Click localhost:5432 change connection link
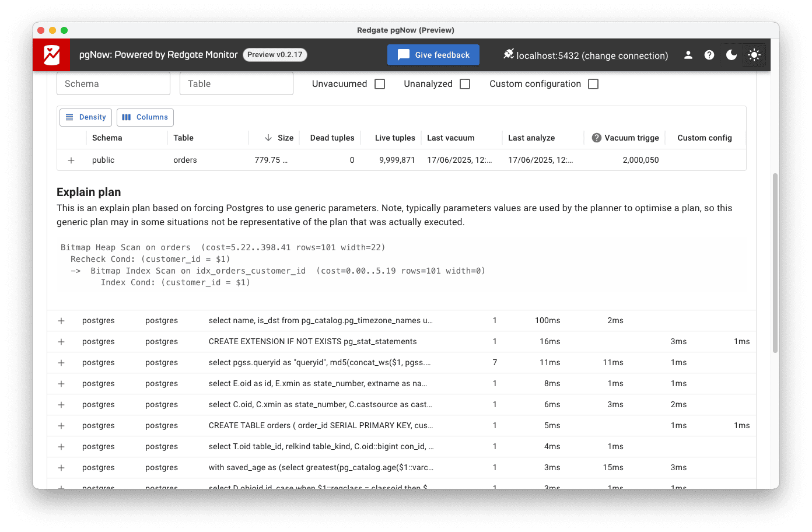 tap(592, 55)
